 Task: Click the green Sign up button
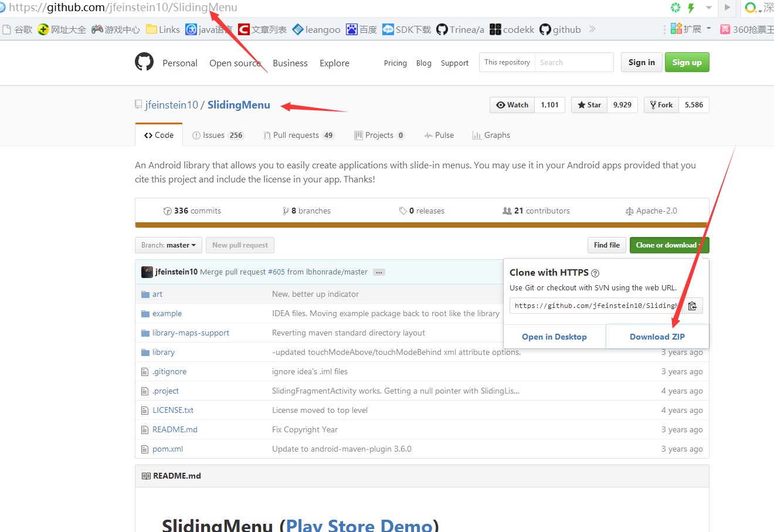[x=687, y=62]
